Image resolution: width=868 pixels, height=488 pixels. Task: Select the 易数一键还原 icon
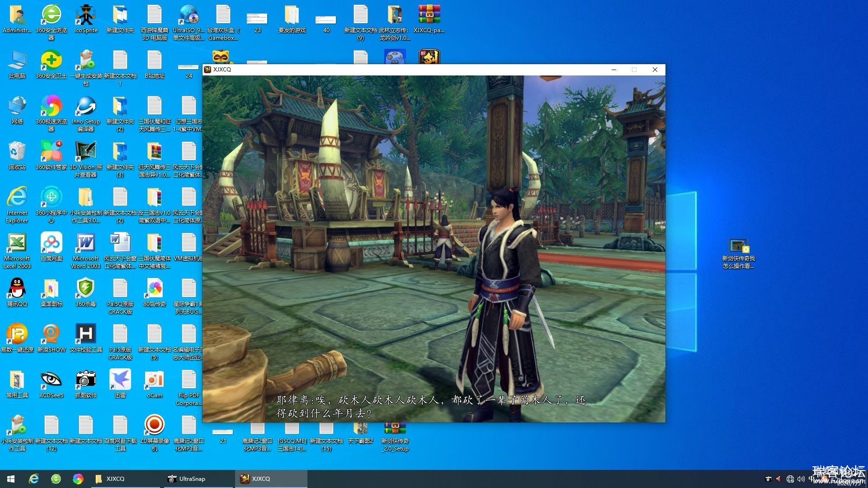click(x=17, y=338)
